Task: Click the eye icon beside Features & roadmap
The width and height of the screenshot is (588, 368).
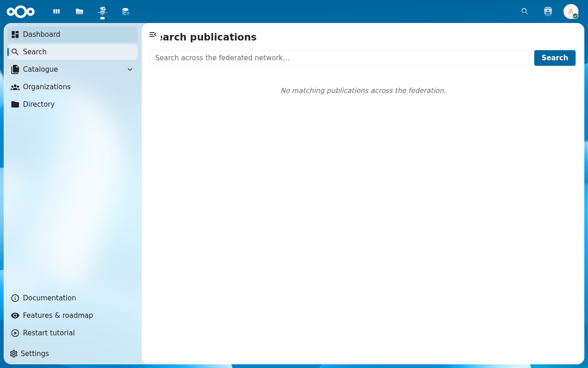Action: [15, 316]
